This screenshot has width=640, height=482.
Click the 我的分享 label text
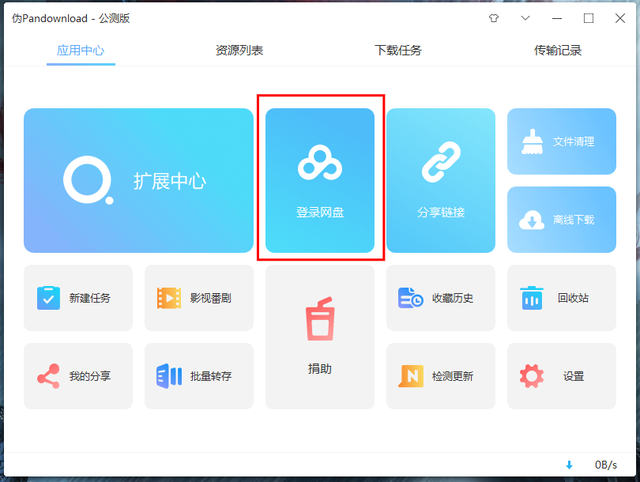pos(90,376)
